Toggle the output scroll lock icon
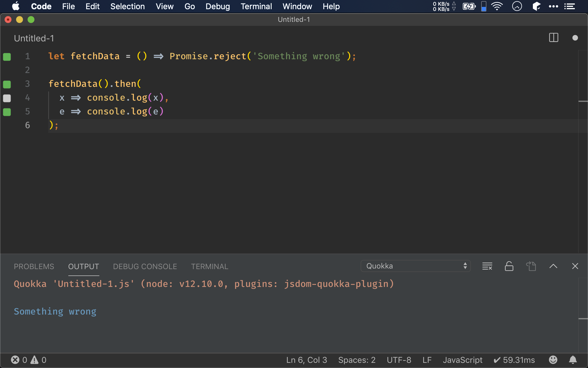 [509, 266]
